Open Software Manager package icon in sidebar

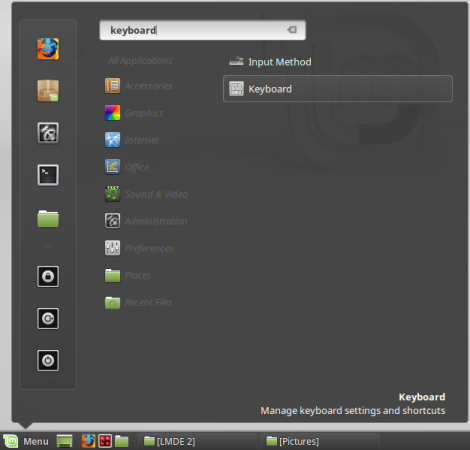(48, 91)
